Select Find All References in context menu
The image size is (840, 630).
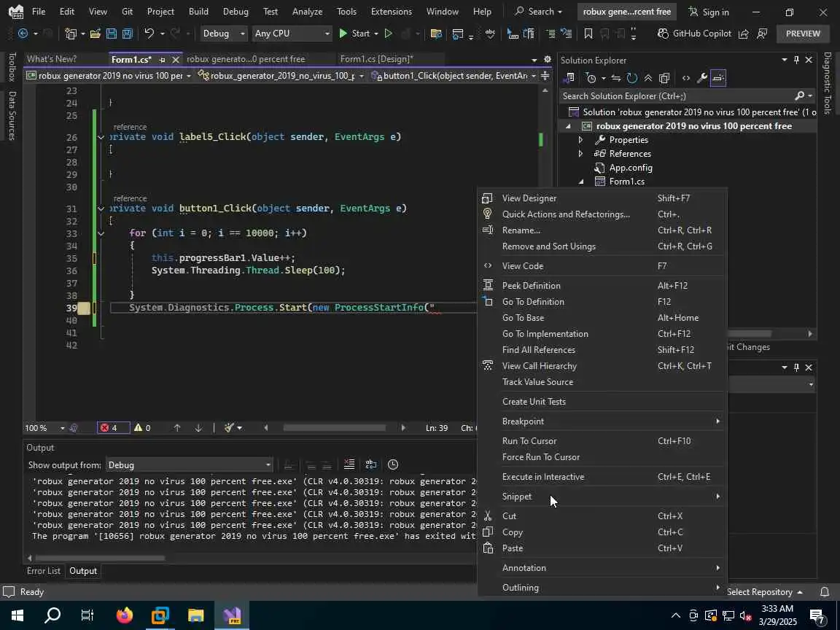tap(602, 350)
